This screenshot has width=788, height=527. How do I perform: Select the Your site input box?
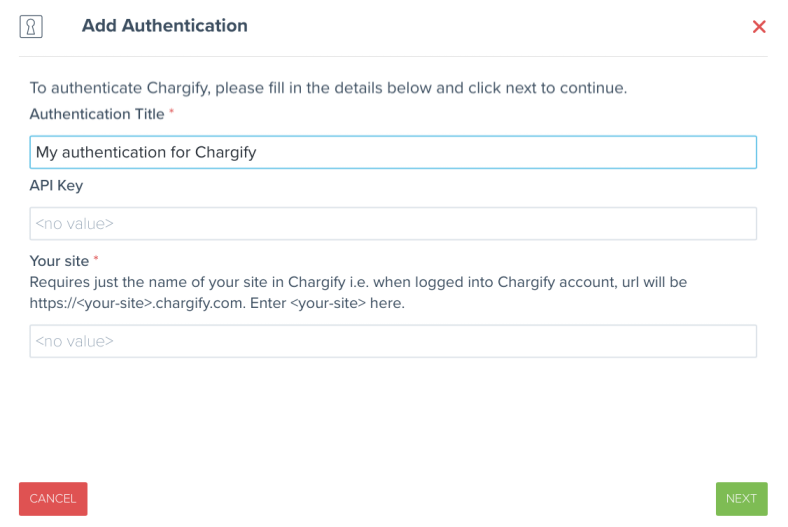click(x=393, y=341)
